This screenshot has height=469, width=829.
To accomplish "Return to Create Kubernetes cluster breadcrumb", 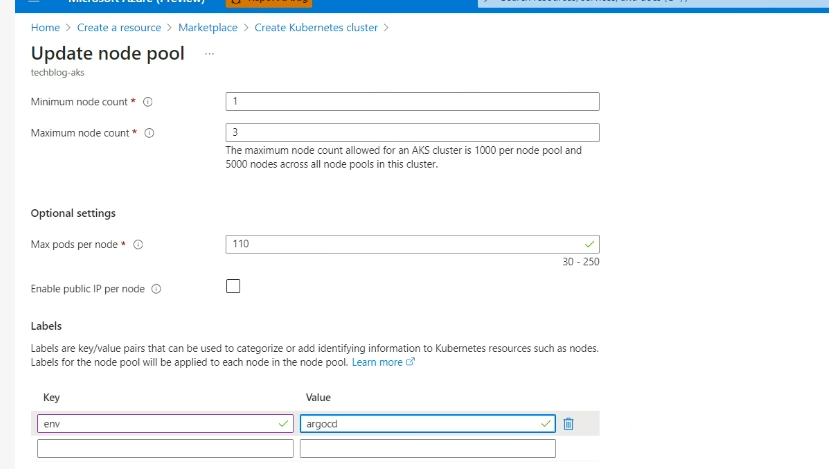I will click(316, 28).
